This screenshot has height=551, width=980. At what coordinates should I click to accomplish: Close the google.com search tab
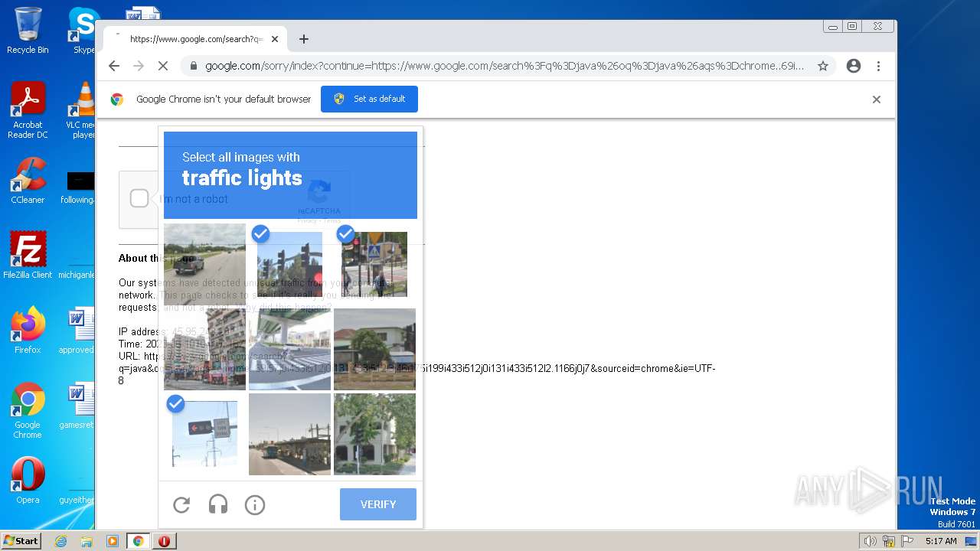(275, 39)
